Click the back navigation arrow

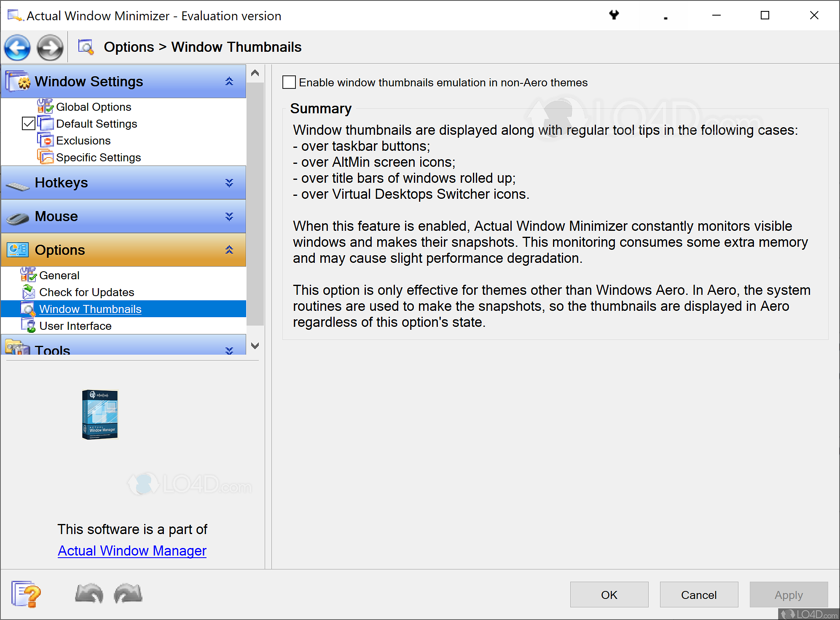[17, 47]
